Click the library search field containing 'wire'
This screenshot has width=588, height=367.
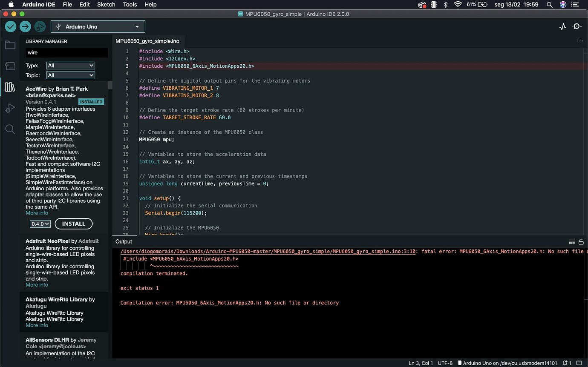pos(66,53)
